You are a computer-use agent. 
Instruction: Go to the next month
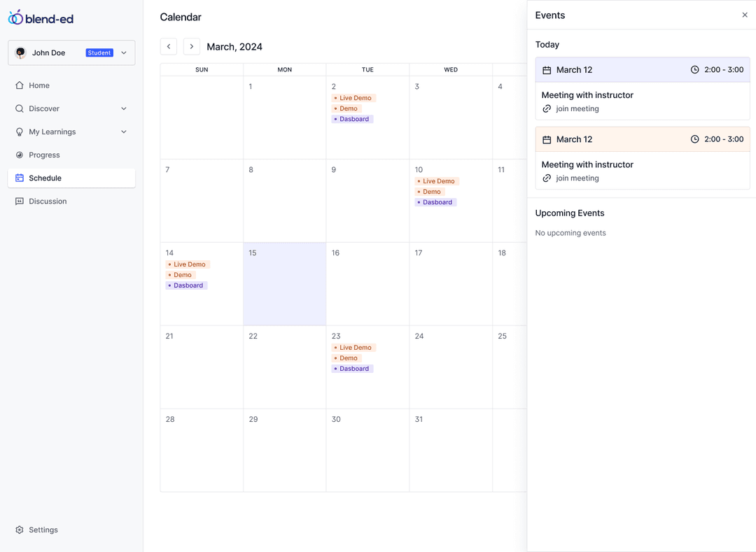click(191, 46)
